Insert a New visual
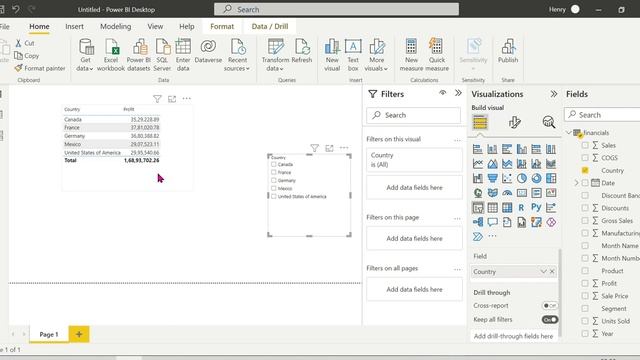640x360 pixels. 332,55
